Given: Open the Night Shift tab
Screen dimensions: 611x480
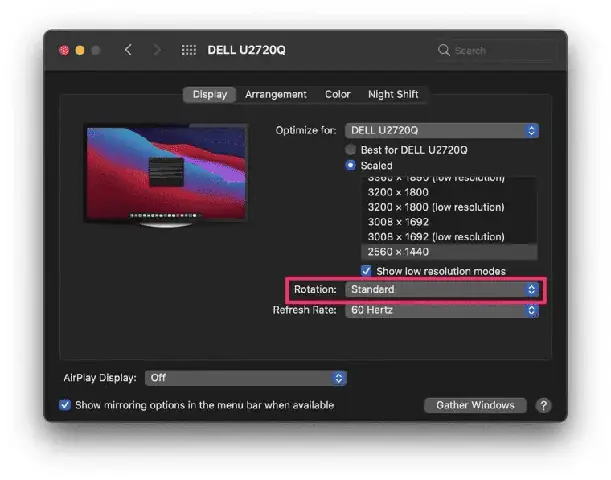Looking at the screenshot, I should coord(393,94).
